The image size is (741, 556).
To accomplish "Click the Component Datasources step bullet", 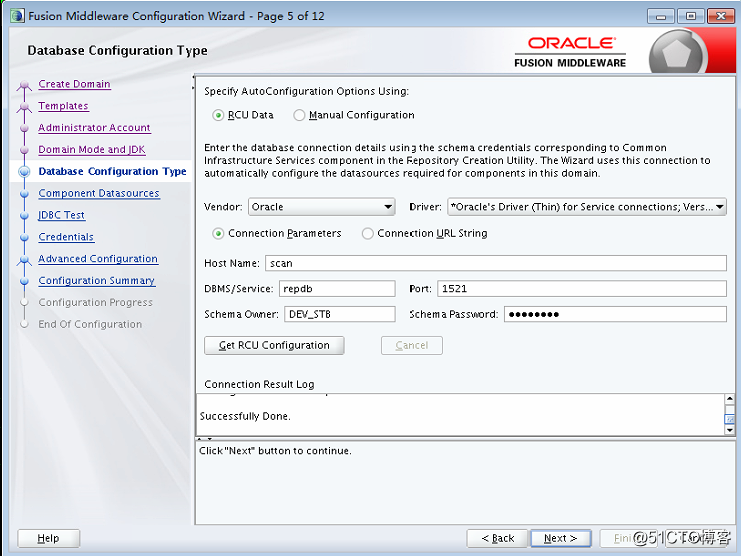I will point(24,194).
